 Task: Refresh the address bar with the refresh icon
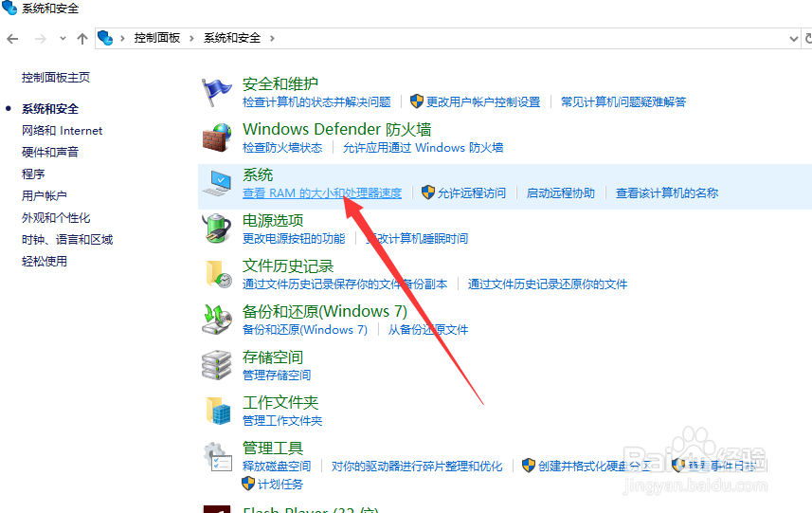[x=807, y=38]
